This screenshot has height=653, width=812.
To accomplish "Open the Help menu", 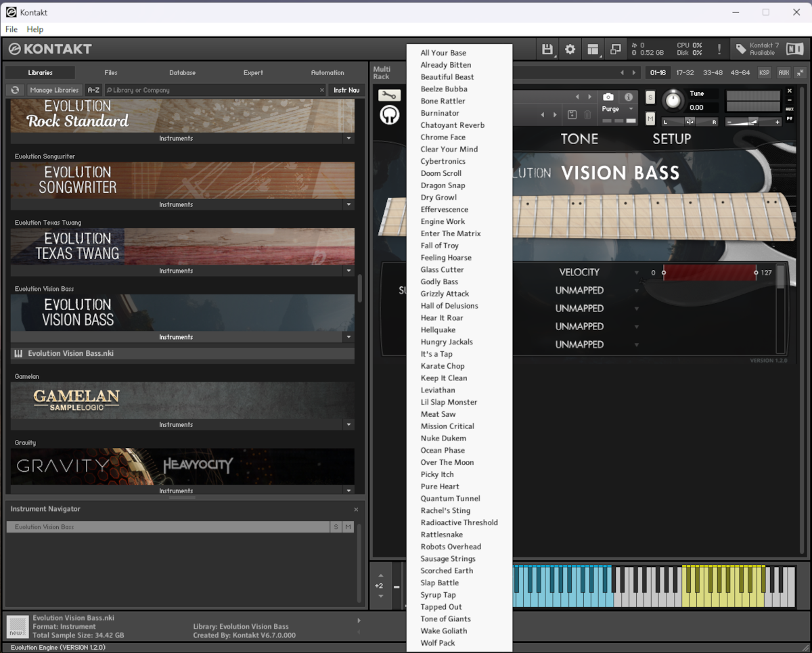I will point(35,29).
